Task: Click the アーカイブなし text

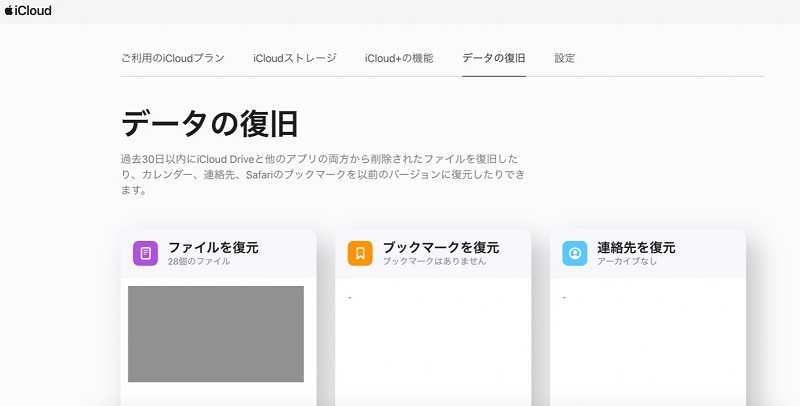Action: [627, 262]
